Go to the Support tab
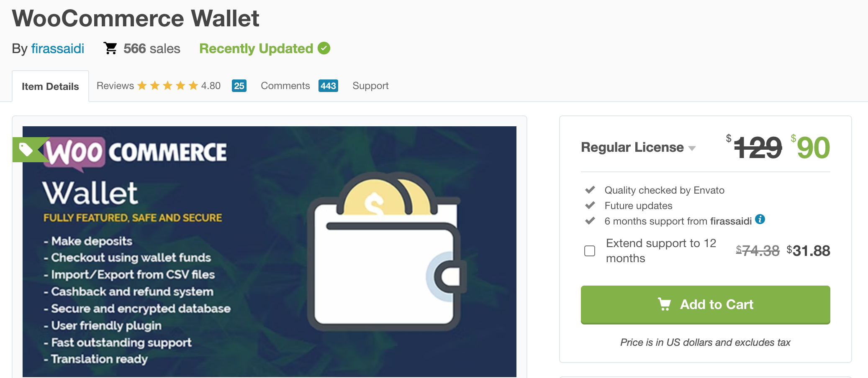Viewport: 868px width, 378px height. click(370, 86)
